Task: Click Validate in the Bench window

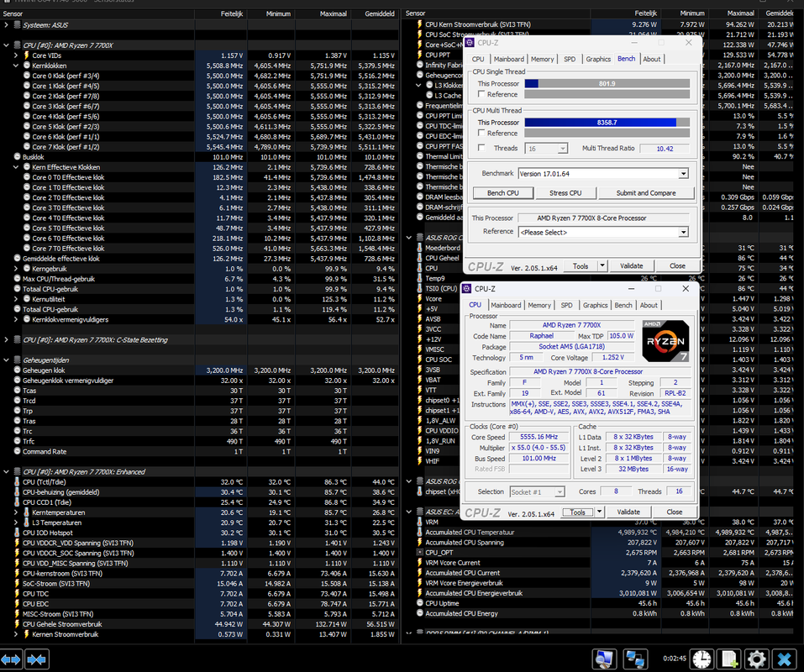Action: click(631, 266)
